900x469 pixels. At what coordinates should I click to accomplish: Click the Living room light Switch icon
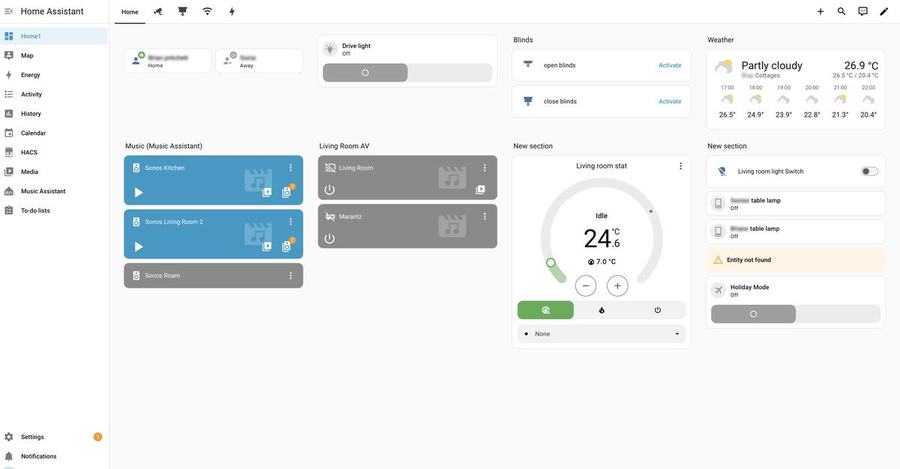[722, 171]
